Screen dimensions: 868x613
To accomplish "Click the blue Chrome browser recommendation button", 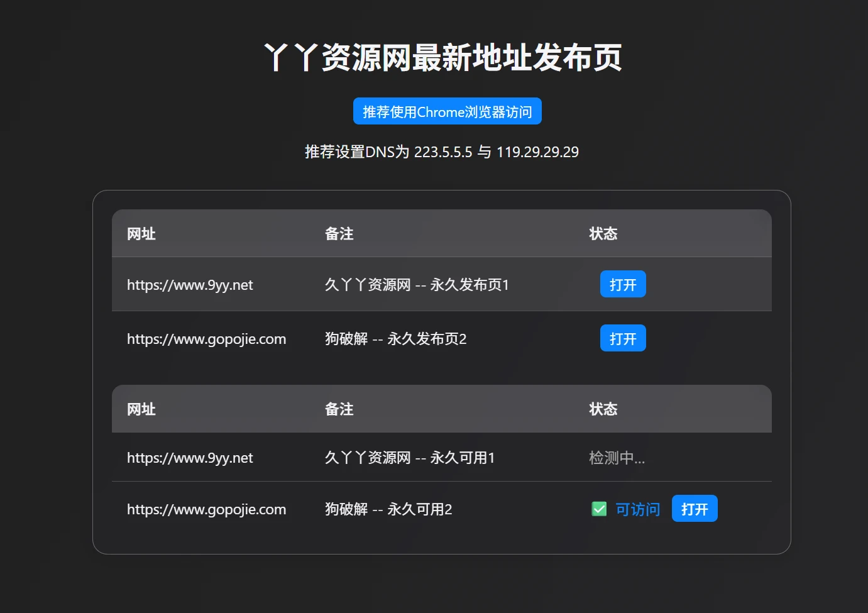I will pos(447,111).
